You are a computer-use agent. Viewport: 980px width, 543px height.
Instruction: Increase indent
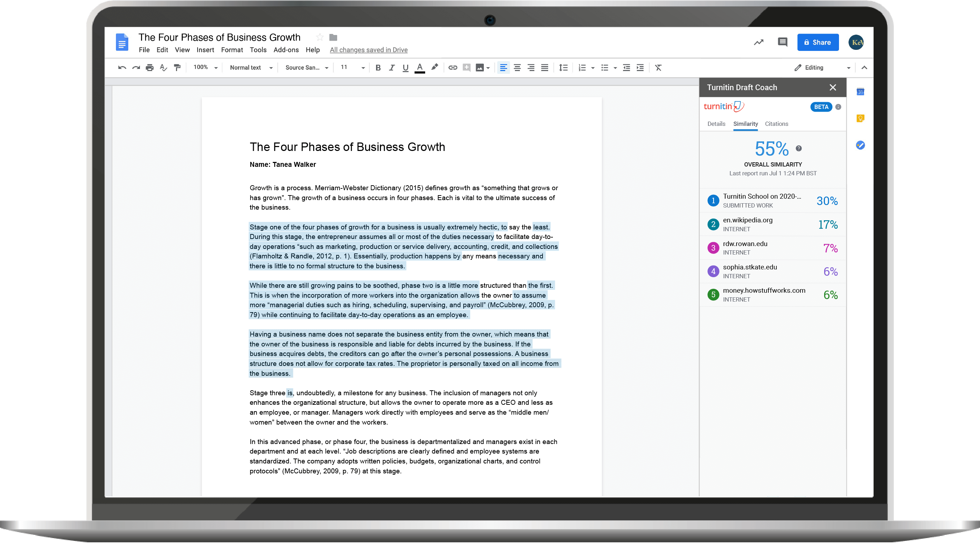click(640, 68)
